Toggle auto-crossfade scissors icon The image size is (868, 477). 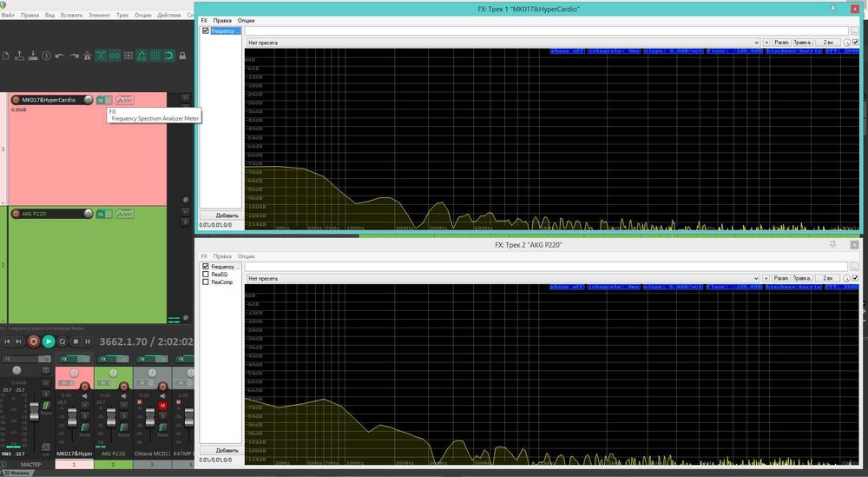click(x=101, y=56)
